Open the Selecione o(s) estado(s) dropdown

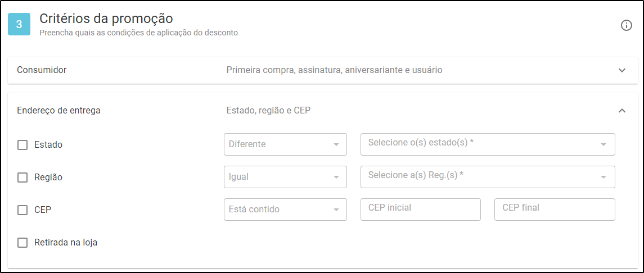click(x=488, y=144)
